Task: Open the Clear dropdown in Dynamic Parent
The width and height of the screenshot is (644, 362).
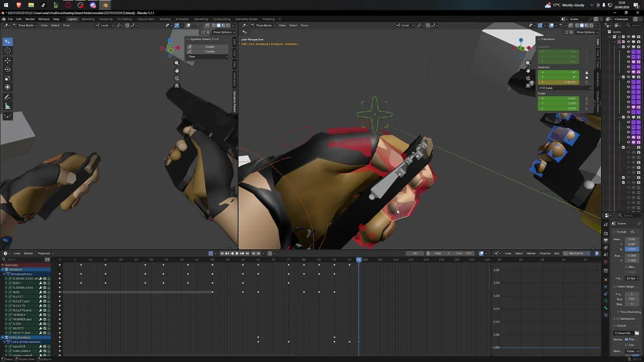Action: pos(208,56)
